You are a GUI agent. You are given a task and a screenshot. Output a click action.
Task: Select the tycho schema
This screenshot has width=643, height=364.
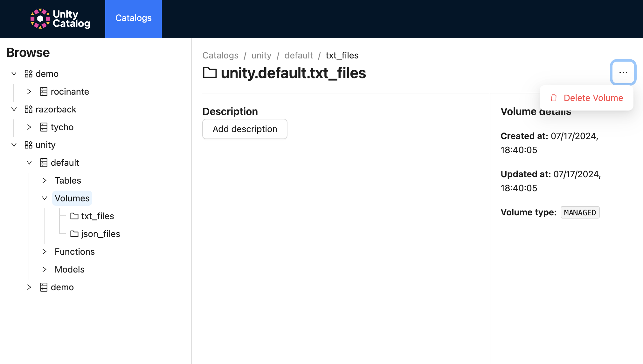pos(62,127)
